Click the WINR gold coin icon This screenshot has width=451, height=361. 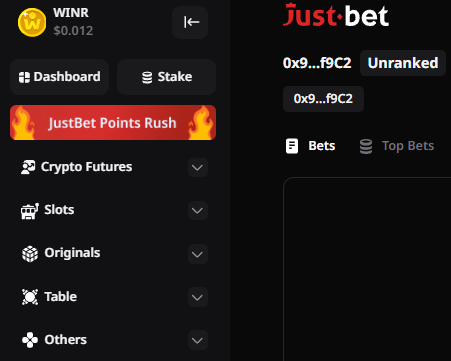coord(32,22)
